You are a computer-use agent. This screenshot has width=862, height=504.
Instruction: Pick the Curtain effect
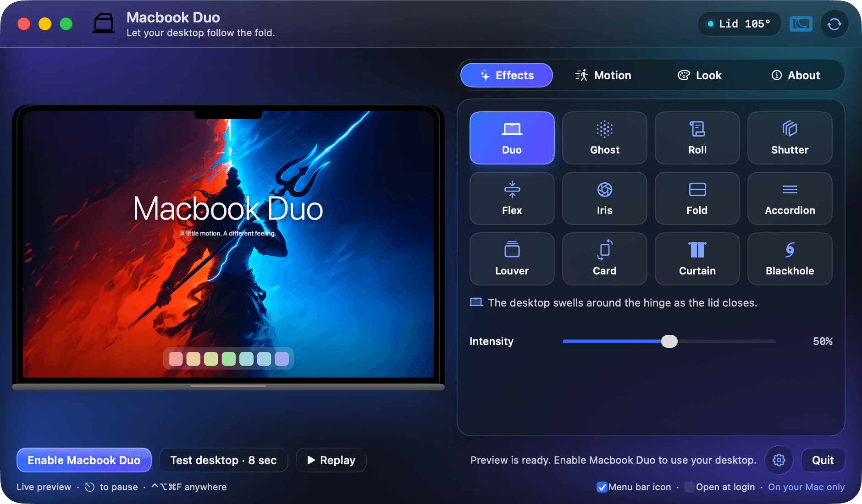coord(697,259)
